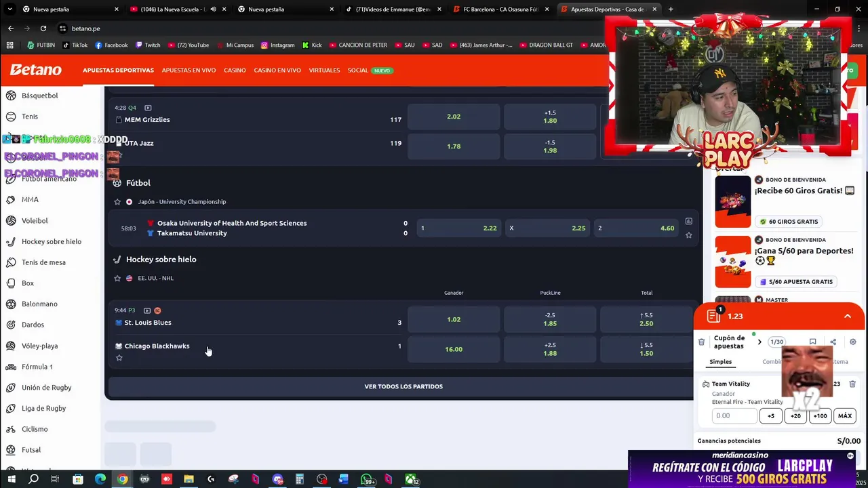Open the Dardos sport in the sidebar
Viewport: 868px width, 488px height.
pyautogui.click(x=33, y=325)
